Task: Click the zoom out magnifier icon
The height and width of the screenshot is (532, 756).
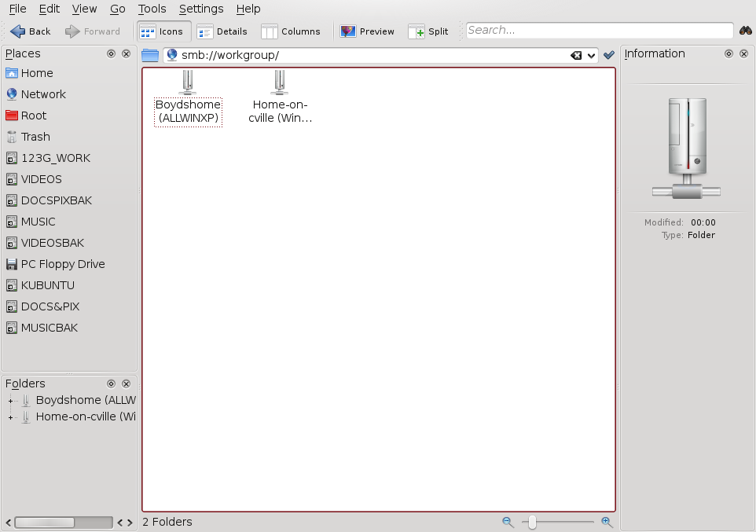Action: click(508, 522)
